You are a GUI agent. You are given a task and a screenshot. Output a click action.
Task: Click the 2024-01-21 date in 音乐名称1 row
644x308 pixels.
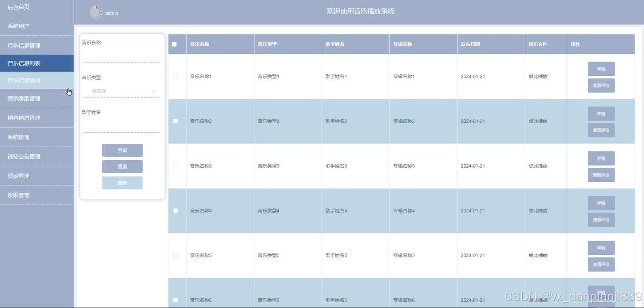point(473,77)
